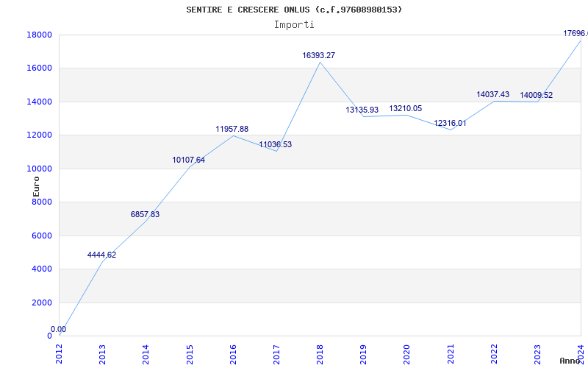Screen dimensions: 588x368
Task: Click x-axis year 2020
Action: 407,354
